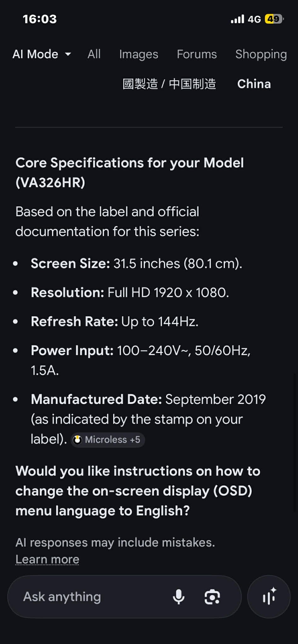
Task: Tap the 16:03 clock in status bar
Action: click(40, 19)
